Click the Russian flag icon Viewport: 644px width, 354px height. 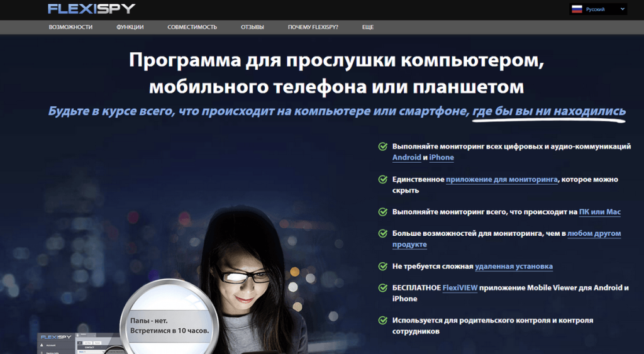pyautogui.click(x=577, y=9)
